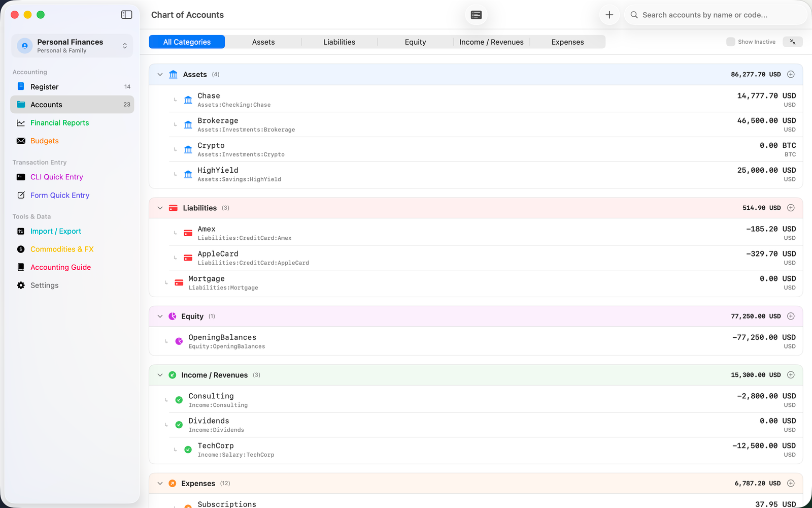
Task: Select the Consulting income row
Action: click(x=476, y=400)
